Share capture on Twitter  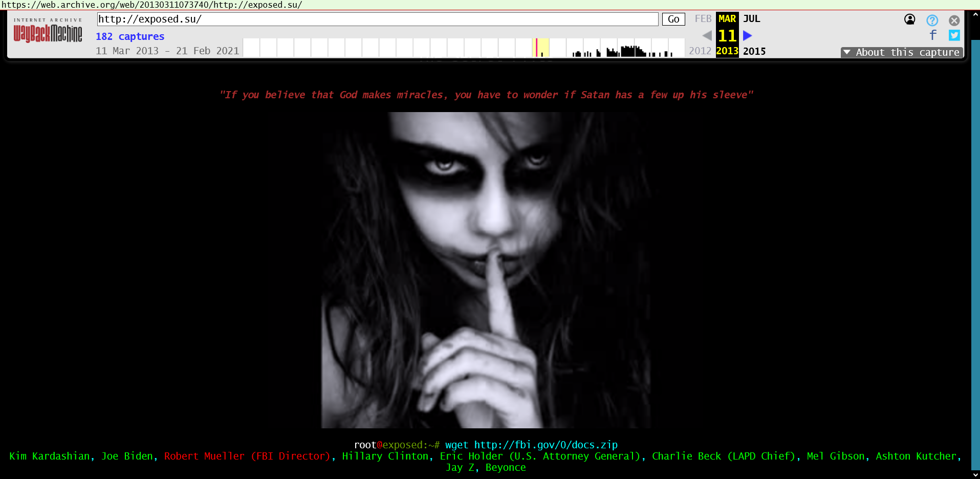click(x=954, y=35)
